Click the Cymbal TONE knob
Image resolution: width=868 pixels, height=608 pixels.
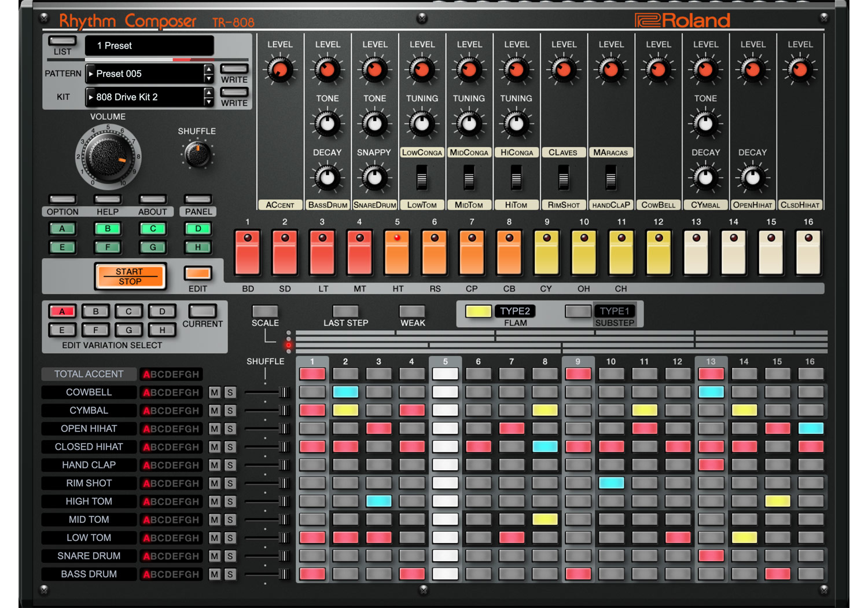click(x=705, y=123)
